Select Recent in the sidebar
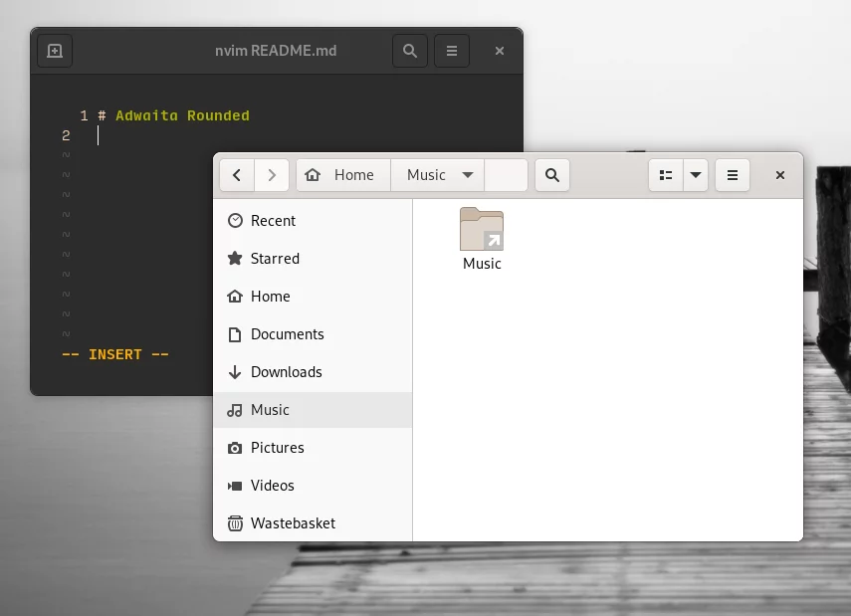 point(273,221)
